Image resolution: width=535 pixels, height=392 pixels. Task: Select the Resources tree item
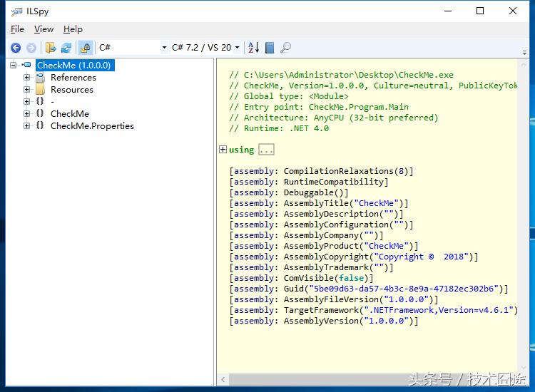coord(72,90)
